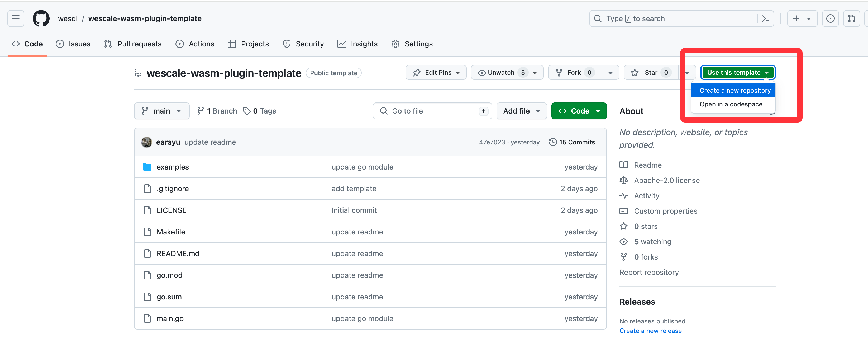Click the Readme book icon in About

pyautogui.click(x=624, y=165)
